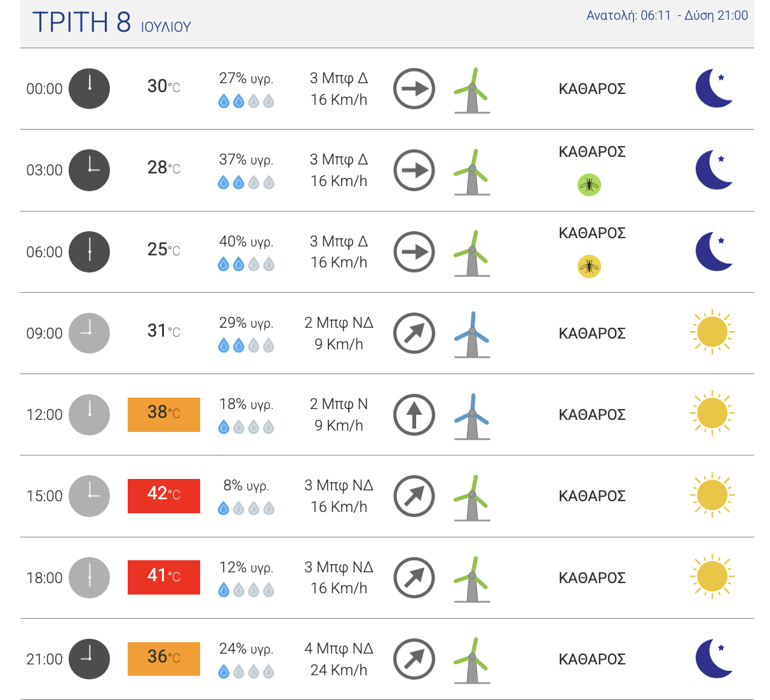The width and height of the screenshot is (770, 700).
Task: Click the 8% humidity reading at 15:00
Action: pyautogui.click(x=246, y=486)
